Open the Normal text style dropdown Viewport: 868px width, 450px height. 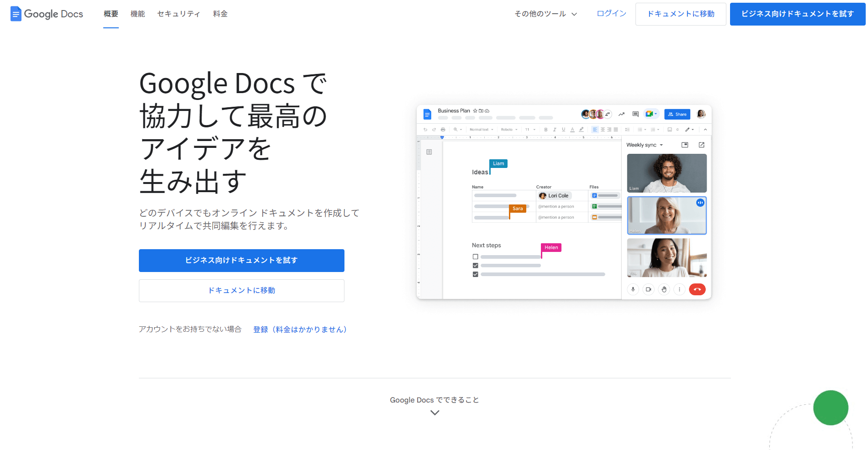pos(481,130)
